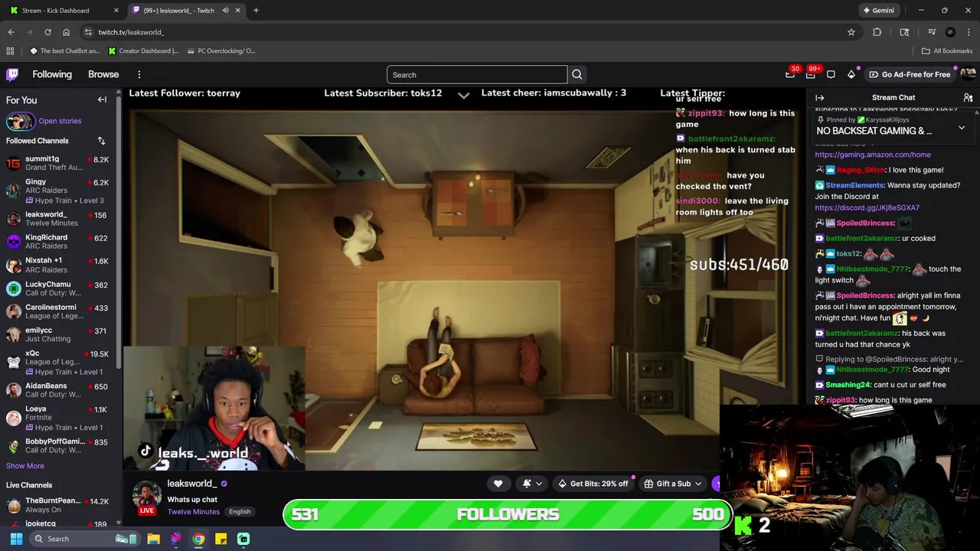Image resolution: width=980 pixels, height=551 pixels.
Task: Open TheBurntPeanut live channel
Action: coord(58,505)
